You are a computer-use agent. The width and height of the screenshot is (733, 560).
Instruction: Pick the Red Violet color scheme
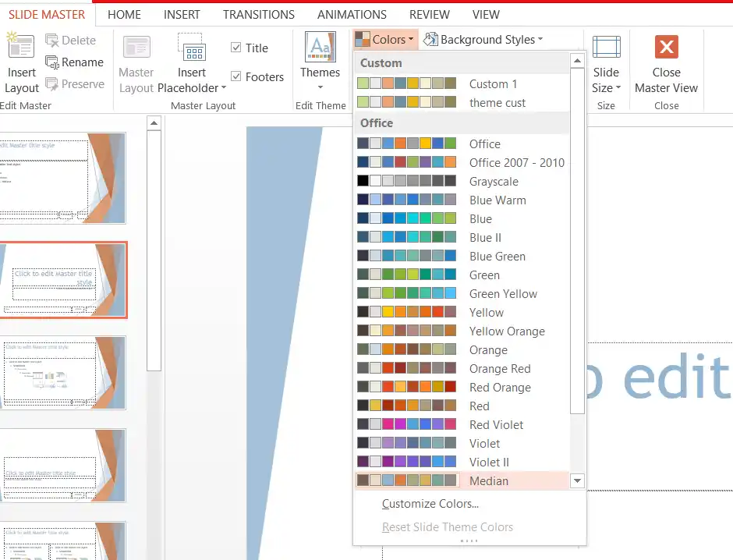point(462,424)
